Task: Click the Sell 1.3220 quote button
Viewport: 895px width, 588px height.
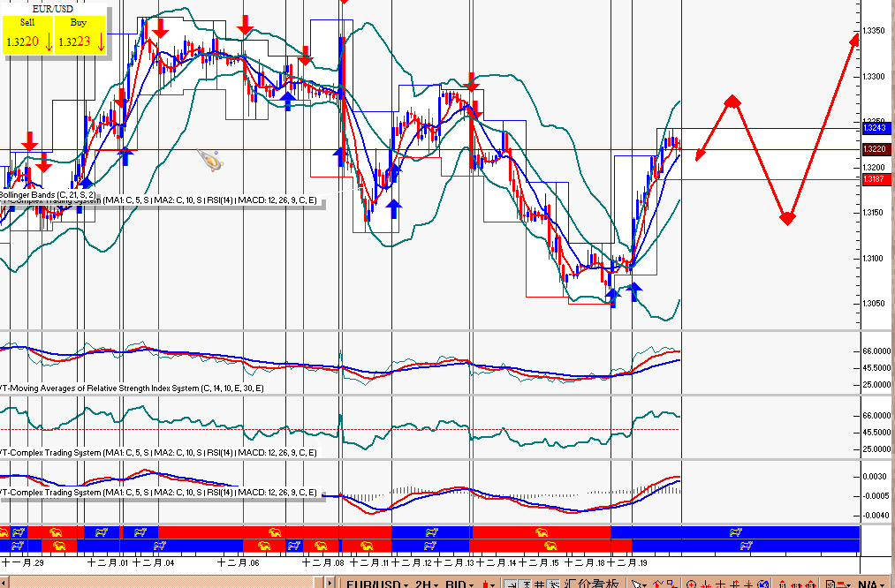Action: [x=27, y=34]
